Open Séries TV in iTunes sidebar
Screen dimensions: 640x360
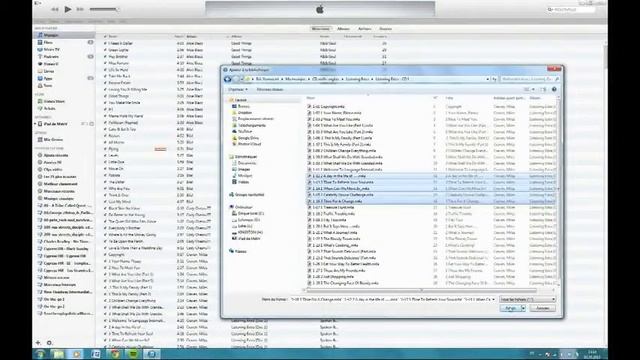tap(51, 49)
